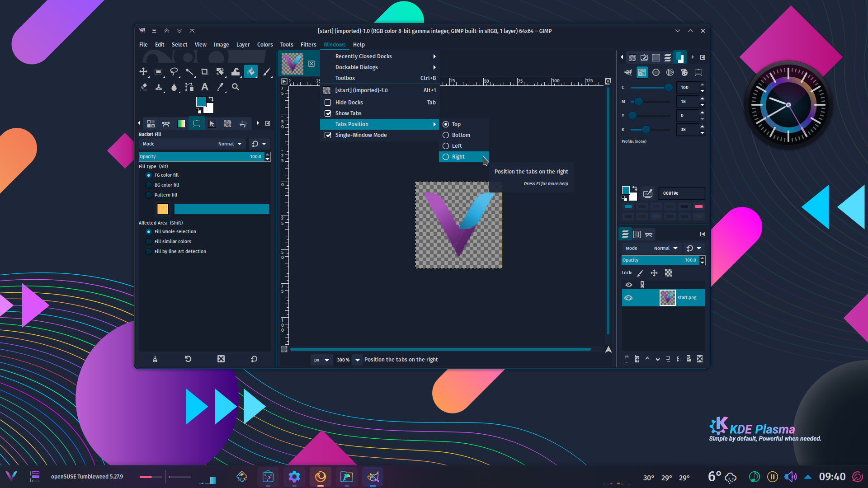The image size is (868, 488).
Task: Choose Left tabs position
Action: click(464, 146)
